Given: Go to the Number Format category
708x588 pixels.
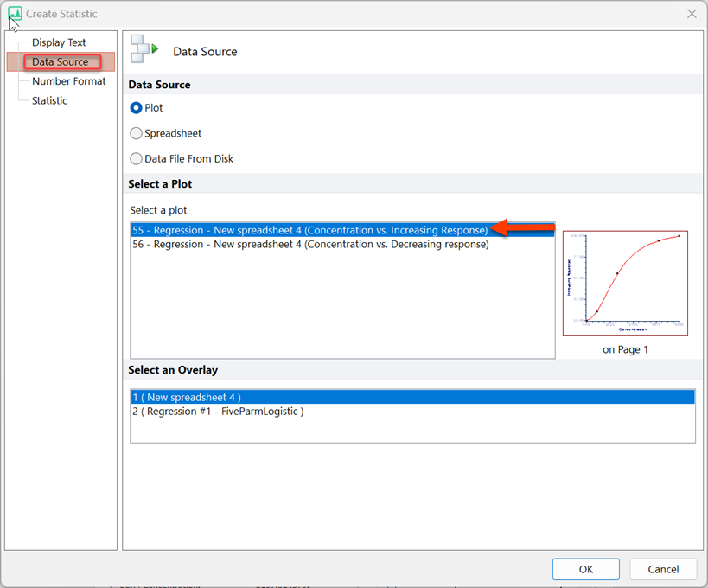Looking at the screenshot, I should click(x=69, y=81).
